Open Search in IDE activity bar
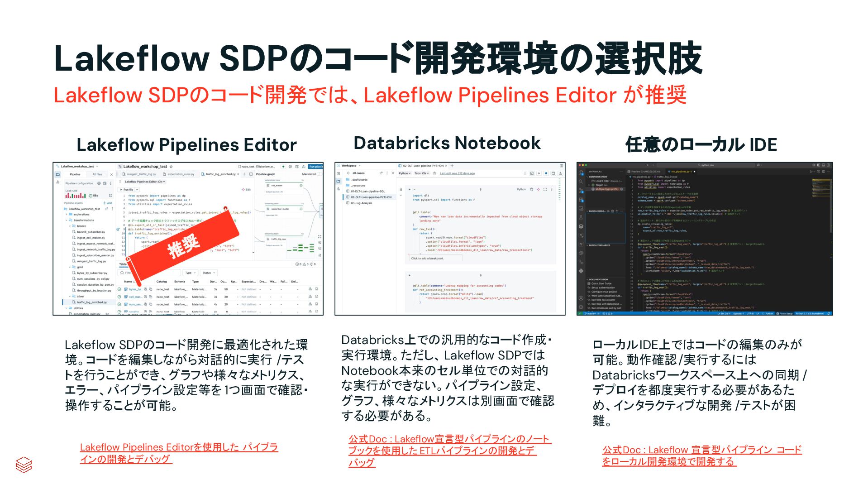This screenshot has width=868, height=489. 581,182
